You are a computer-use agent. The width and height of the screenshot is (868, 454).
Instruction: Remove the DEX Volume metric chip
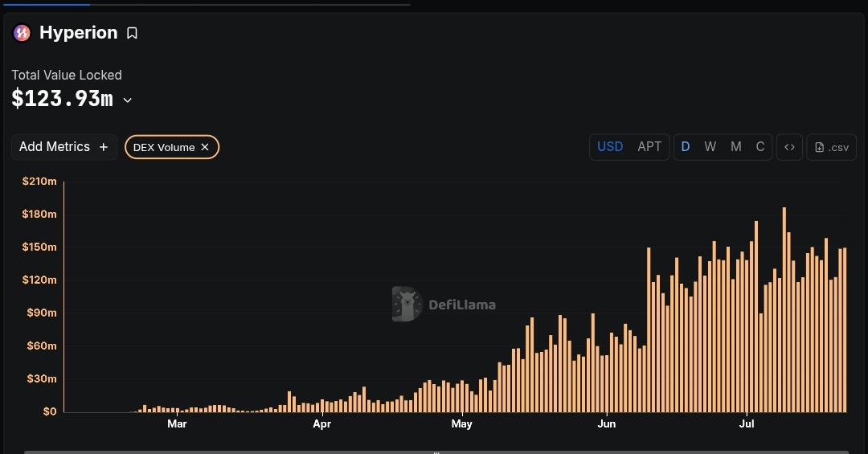(205, 147)
